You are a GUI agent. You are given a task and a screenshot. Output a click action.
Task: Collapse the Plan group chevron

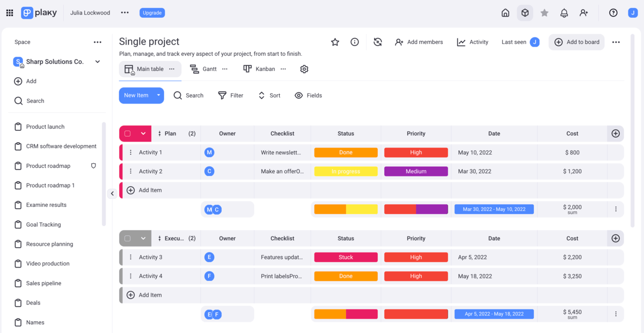(x=143, y=134)
